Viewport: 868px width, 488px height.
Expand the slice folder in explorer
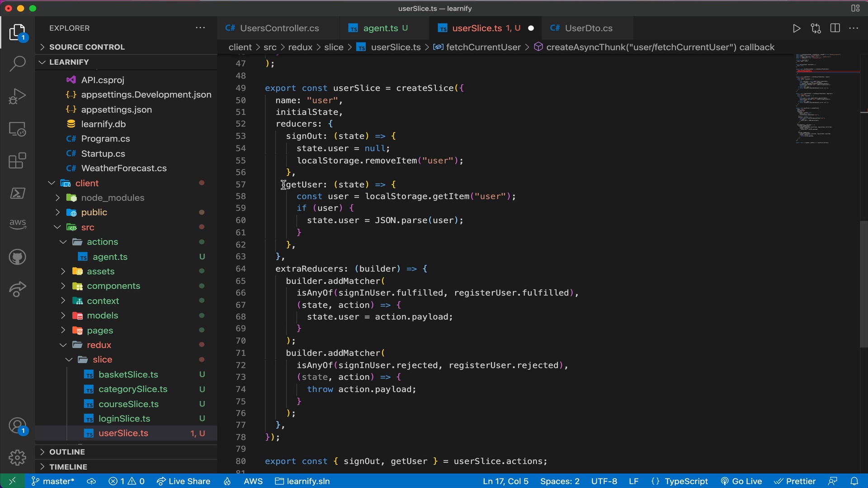[69, 359]
